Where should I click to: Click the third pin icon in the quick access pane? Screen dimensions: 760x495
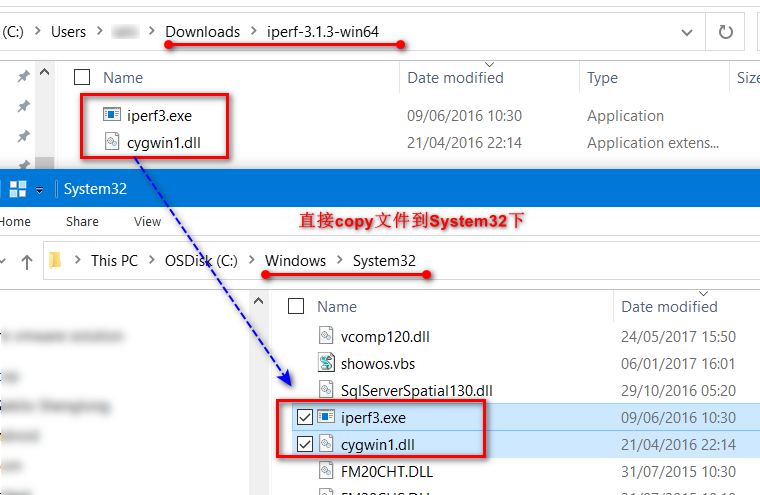[23, 136]
